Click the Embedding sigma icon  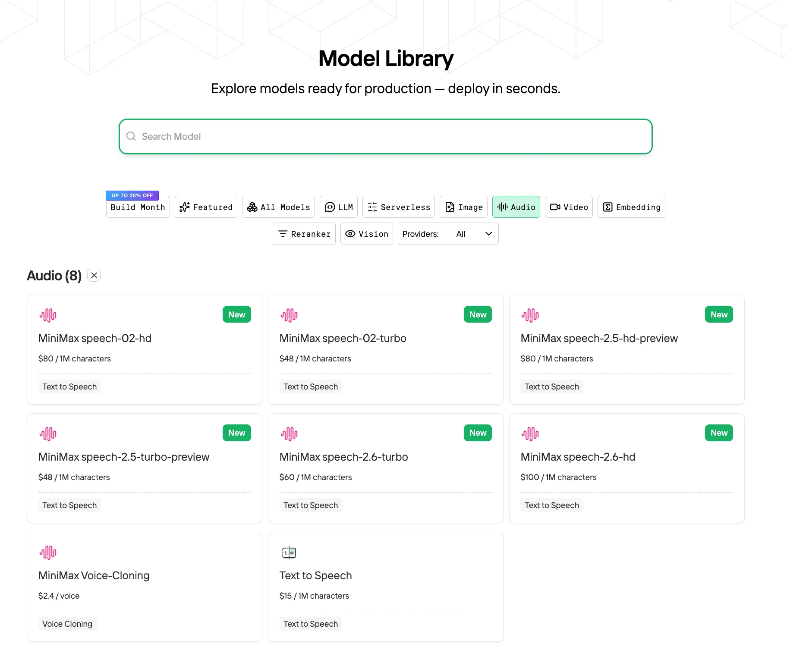tap(608, 207)
